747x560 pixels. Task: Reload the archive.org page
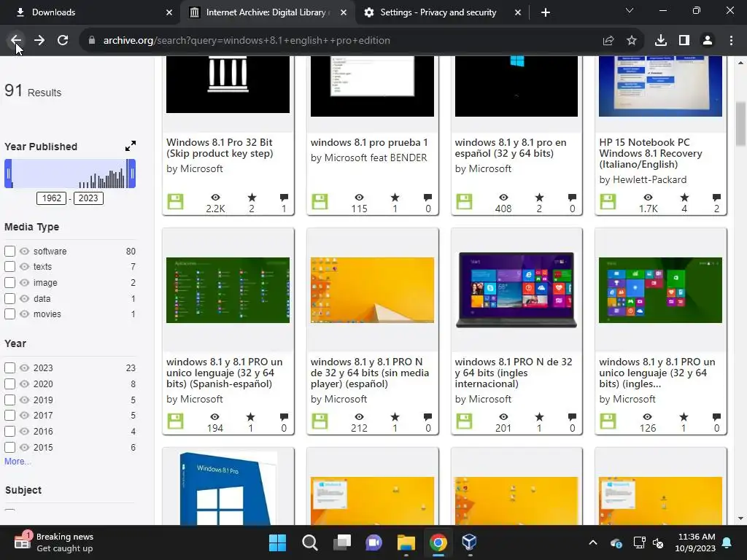[x=63, y=41]
